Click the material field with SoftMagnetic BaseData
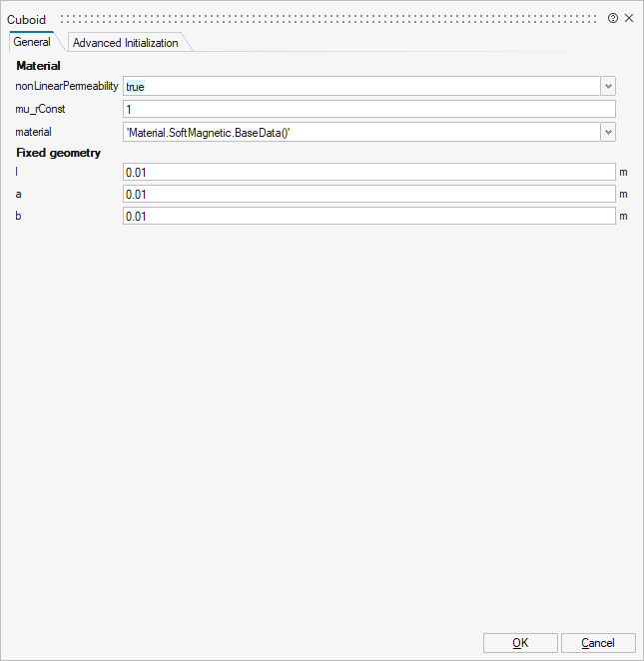The width and height of the screenshot is (644, 661). (x=359, y=132)
